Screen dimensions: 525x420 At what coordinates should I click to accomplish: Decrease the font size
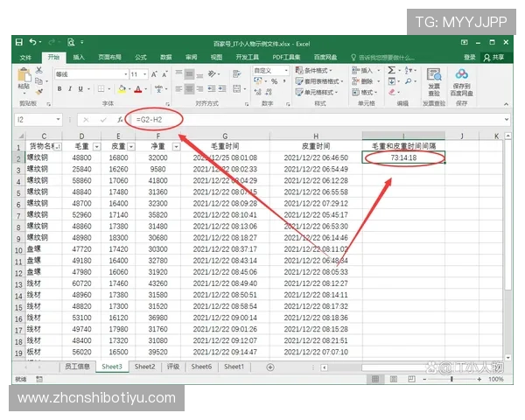coord(164,74)
